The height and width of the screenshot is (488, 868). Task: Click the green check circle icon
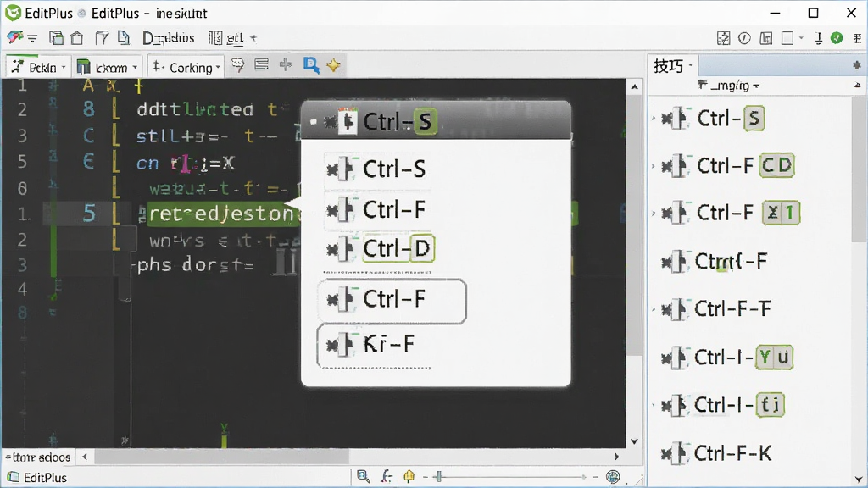[x=837, y=37]
